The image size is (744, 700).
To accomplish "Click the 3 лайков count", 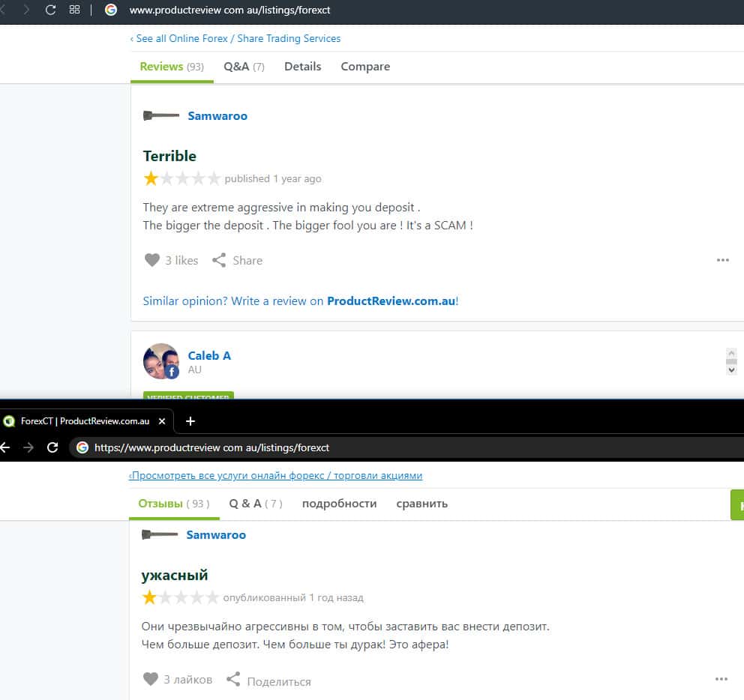I will (188, 680).
